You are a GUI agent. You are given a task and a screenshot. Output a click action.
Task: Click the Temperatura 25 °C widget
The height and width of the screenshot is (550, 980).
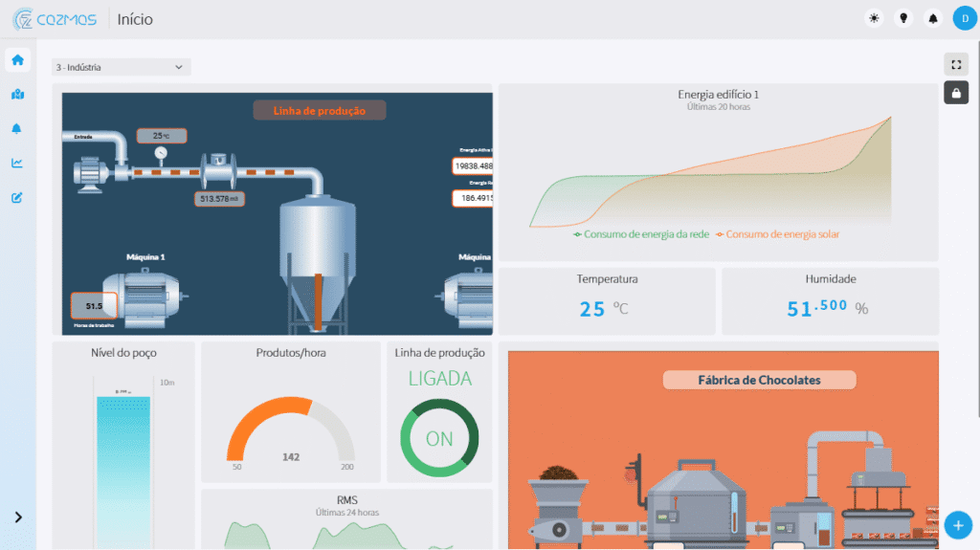click(607, 300)
